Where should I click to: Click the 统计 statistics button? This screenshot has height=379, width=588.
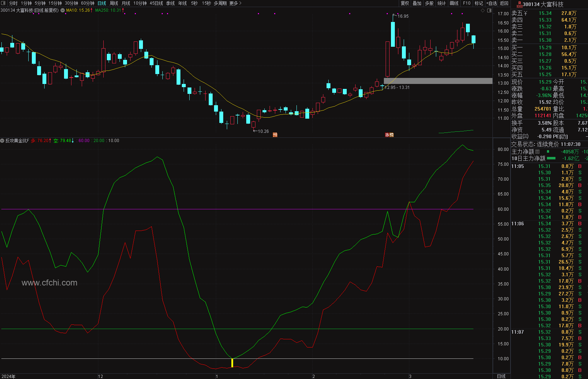click(442, 3)
